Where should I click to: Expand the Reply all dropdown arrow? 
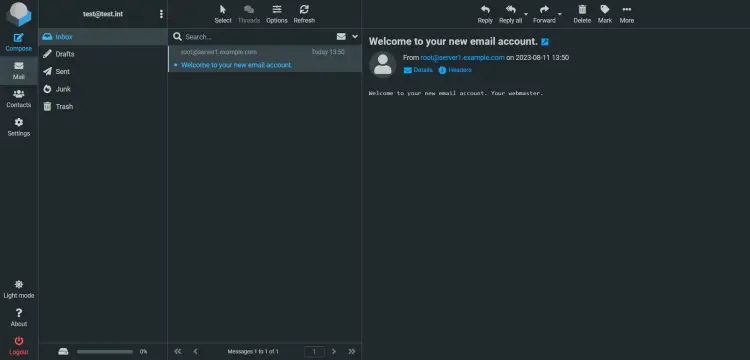pyautogui.click(x=526, y=14)
